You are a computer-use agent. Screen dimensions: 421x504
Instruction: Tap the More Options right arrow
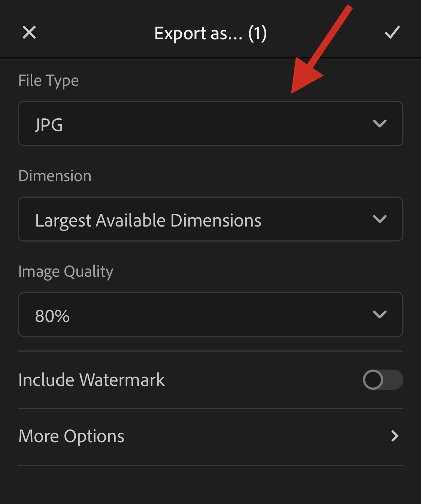(x=394, y=436)
